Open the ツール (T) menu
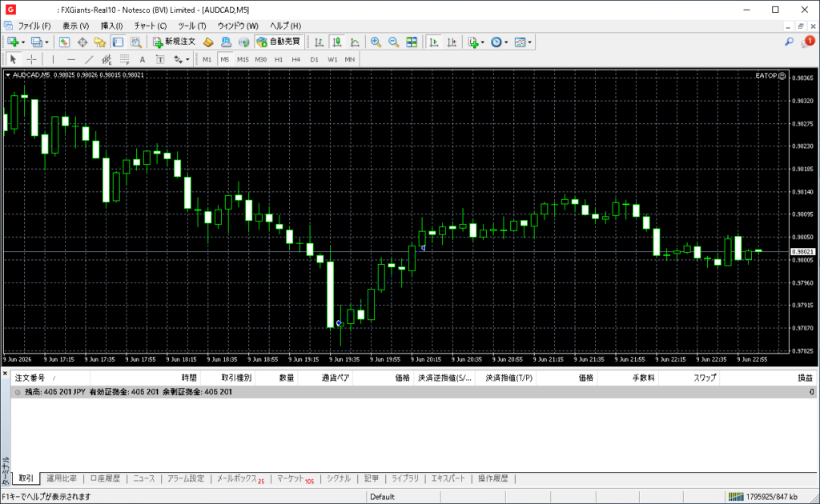Viewport: 820px width, 504px height. coord(192,26)
